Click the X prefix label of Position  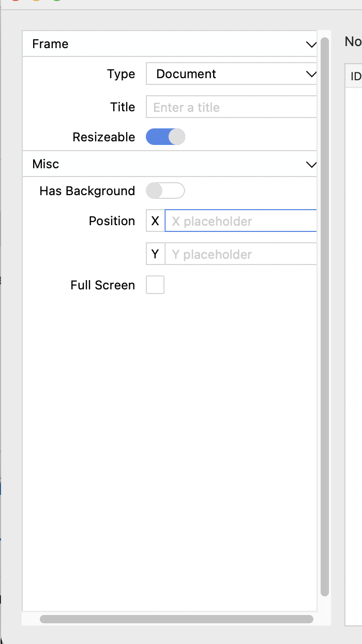(x=155, y=221)
